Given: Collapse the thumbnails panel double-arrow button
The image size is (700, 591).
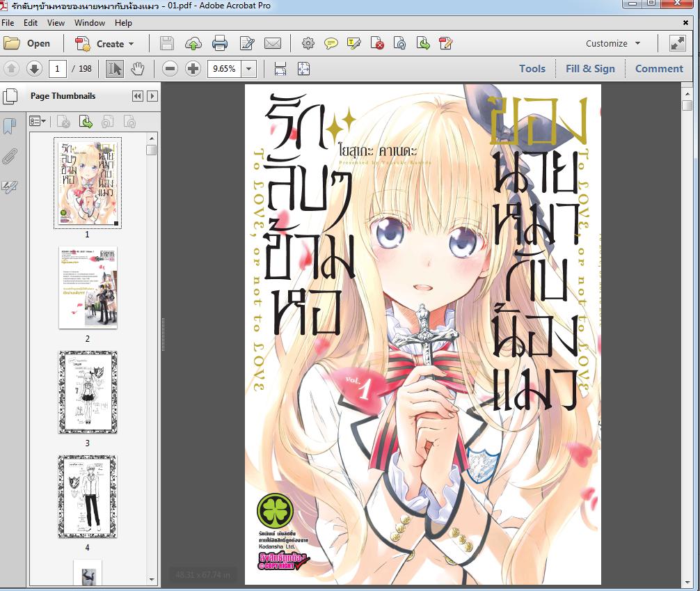Looking at the screenshot, I should [138, 96].
